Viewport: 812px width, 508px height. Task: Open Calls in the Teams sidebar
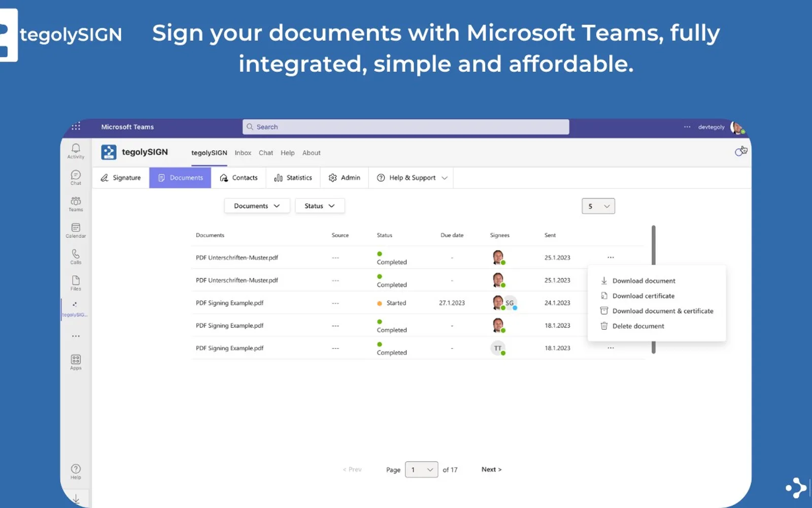(x=76, y=257)
